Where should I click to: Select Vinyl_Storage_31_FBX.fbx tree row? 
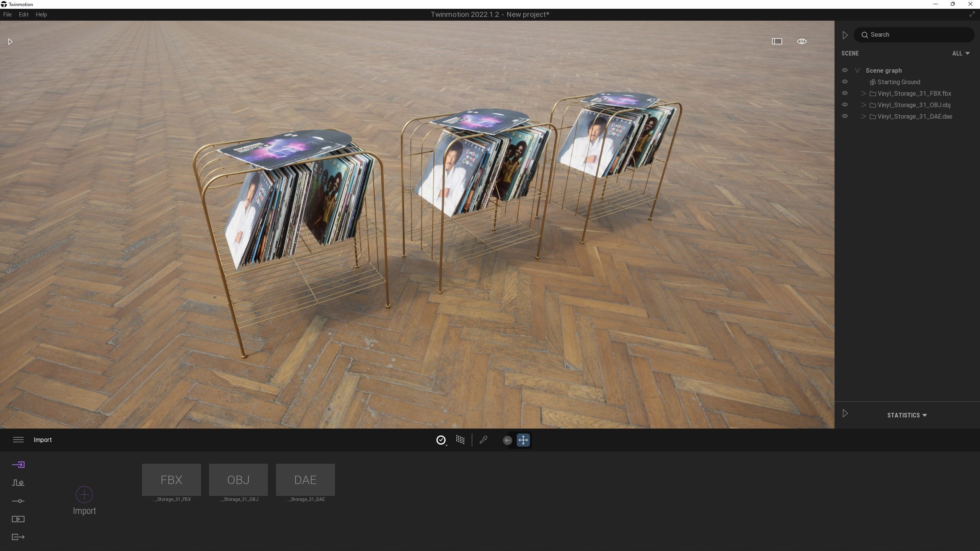[907, 94]
